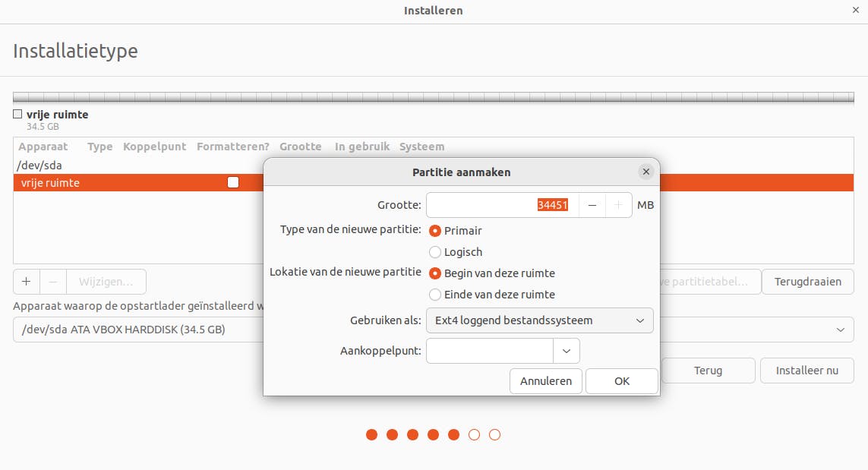Image resolution: width=868 pixels, height=470 pixels.
Task: Revert changes with Terugdraaien
Action: [x=808, y=281]
